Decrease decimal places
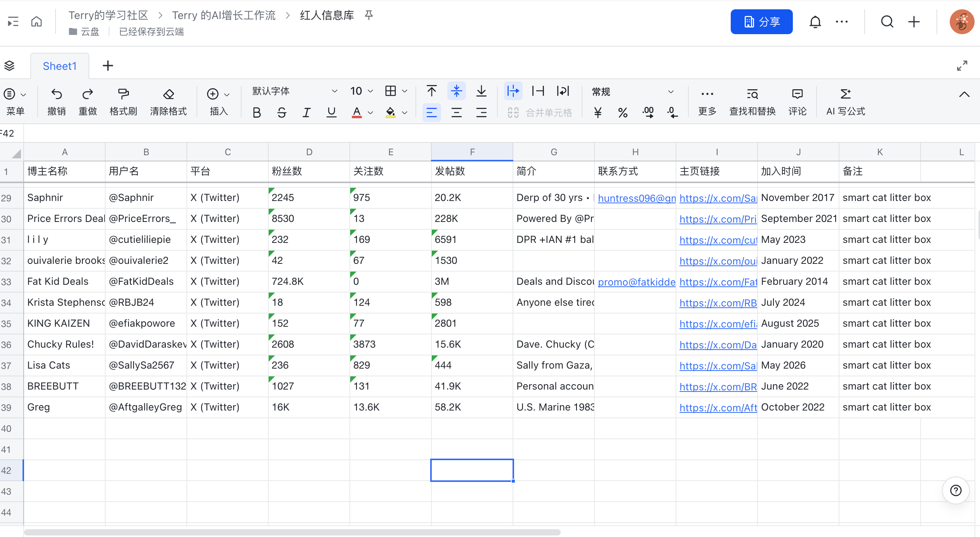The width and height of the screenshot is (980, 537). click(672, 113)
